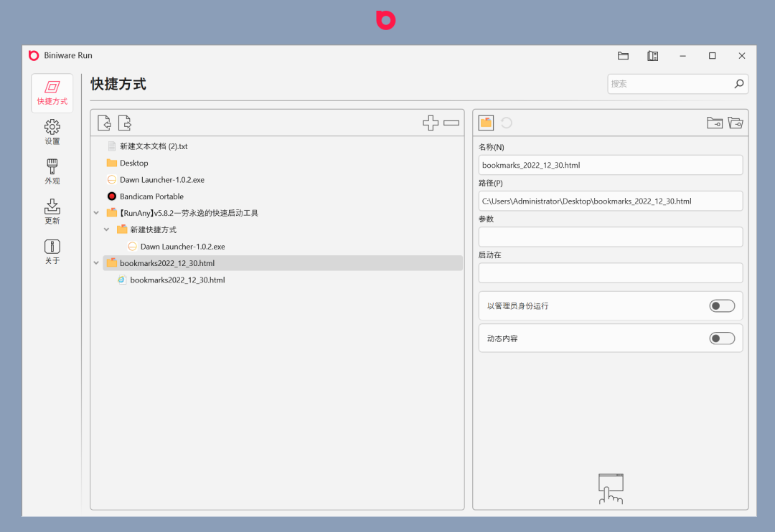Click the 参数 parameters input field

coord(611,237)
